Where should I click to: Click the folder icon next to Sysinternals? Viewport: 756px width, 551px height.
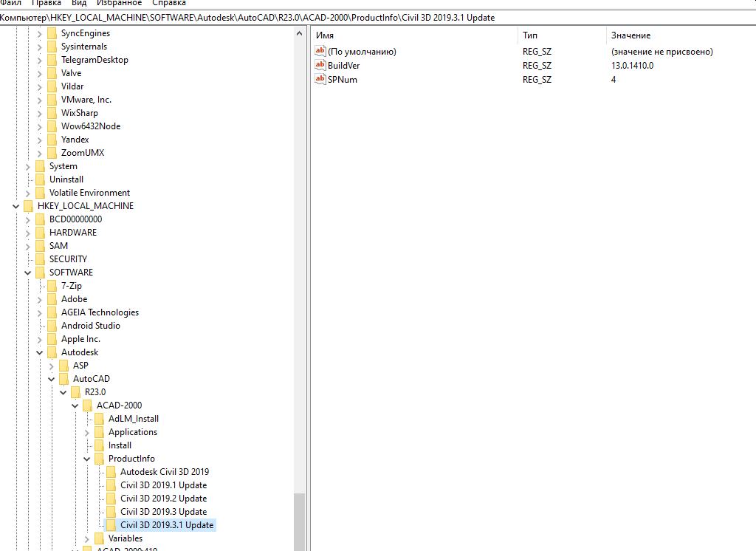(52, 47)
